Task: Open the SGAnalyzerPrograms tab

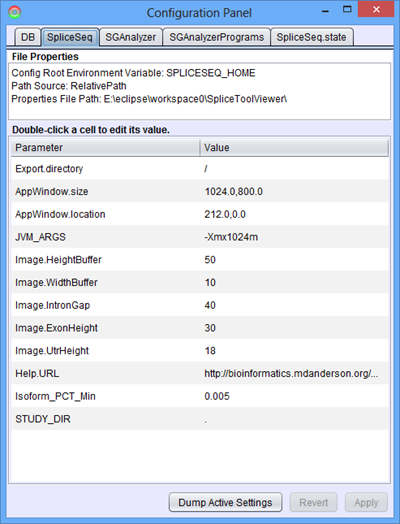Action: pos(217,37)
